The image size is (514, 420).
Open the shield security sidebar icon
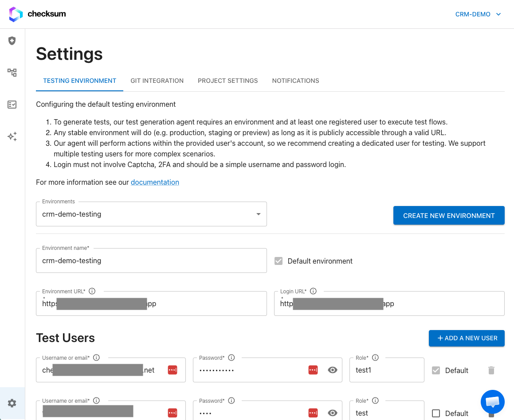coord(12,41)
